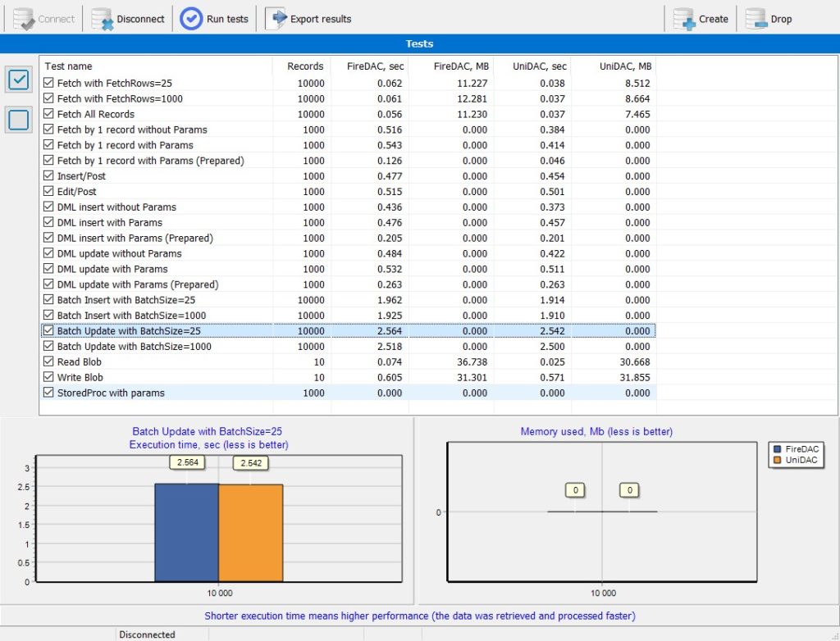The height and width of the screenshot is (641, 840).
Task: Toggle the StoredProc with params checkbox
Action: pos(48,393)
